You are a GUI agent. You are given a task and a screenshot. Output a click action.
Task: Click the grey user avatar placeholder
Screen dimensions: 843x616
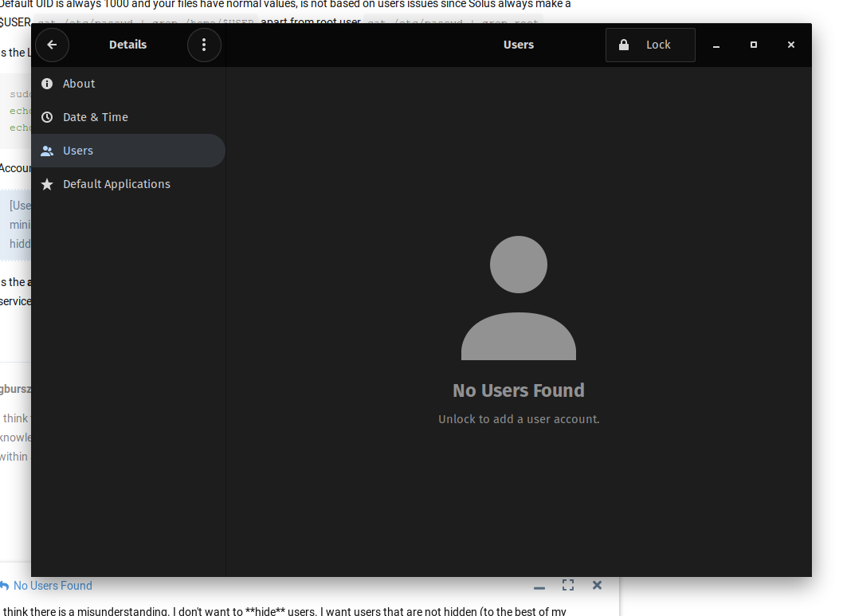coord(519,298)
